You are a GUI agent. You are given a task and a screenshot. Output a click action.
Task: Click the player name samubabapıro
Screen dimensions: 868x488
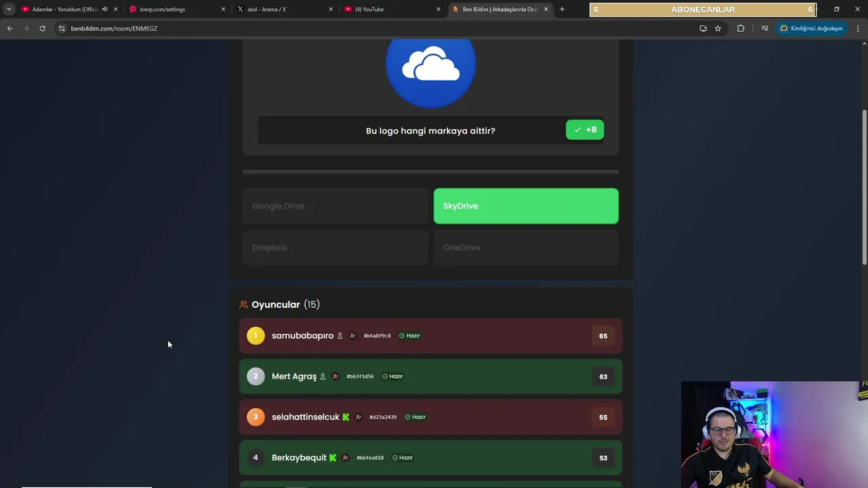pyautogui.click(x=302, y=335)
